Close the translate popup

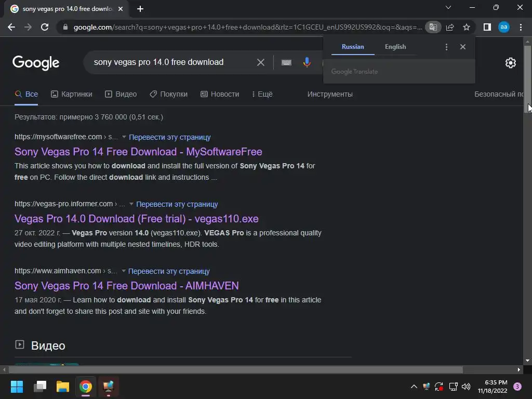[463, 47]
